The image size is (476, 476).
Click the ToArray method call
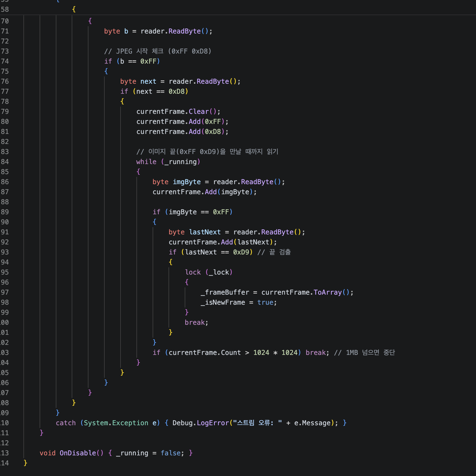click(x=328, y=292)
